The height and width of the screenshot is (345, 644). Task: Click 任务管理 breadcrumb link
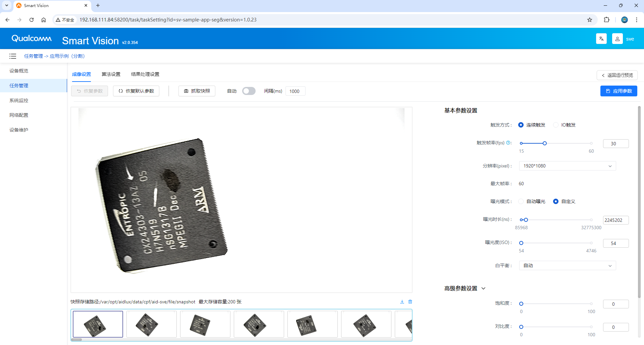coord(34,56)
